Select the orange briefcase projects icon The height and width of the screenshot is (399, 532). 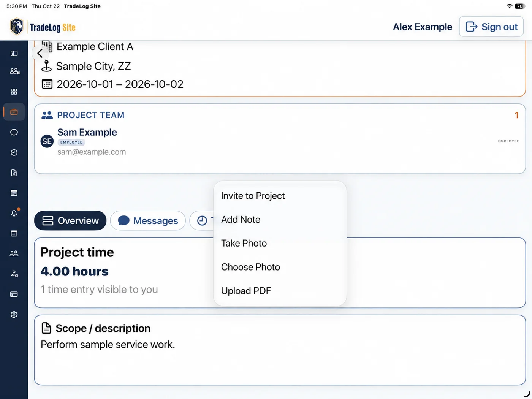pos(14,112)
